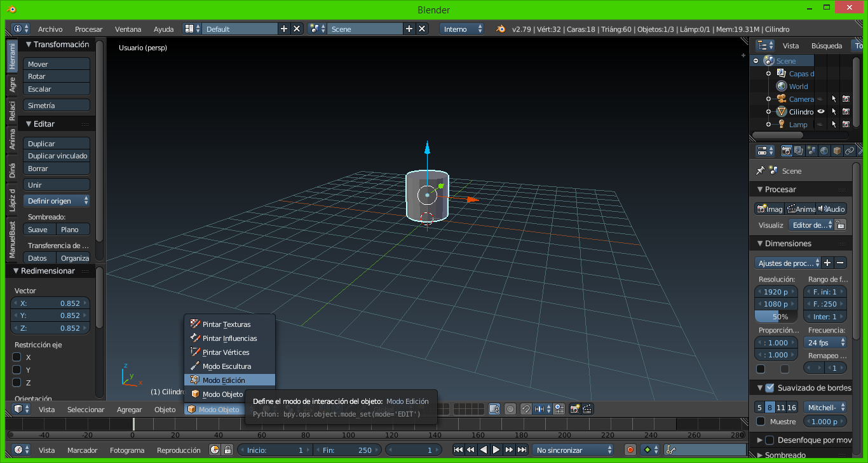This screenshot has width=868, height=463.
Task: Add a new render preset
Action: point(827,263)
